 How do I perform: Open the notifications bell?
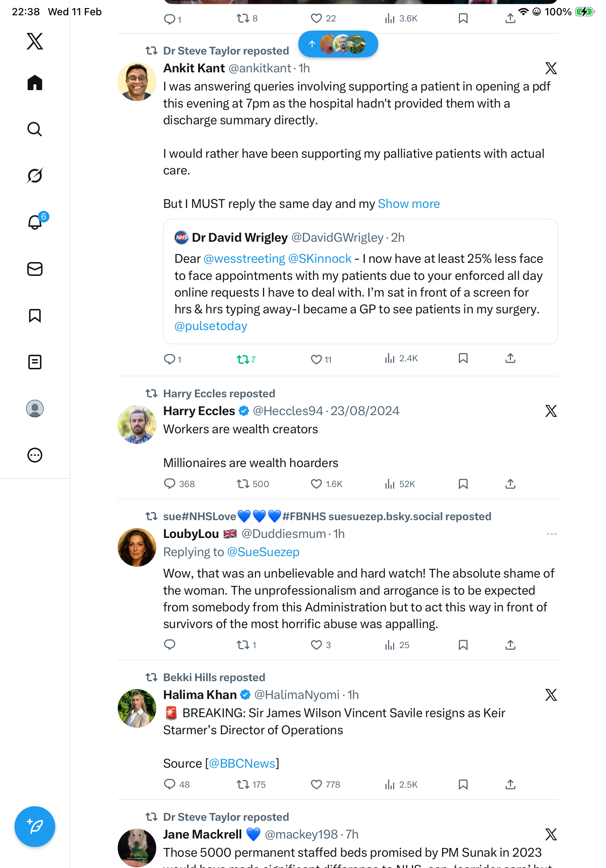tap(35, 222)
